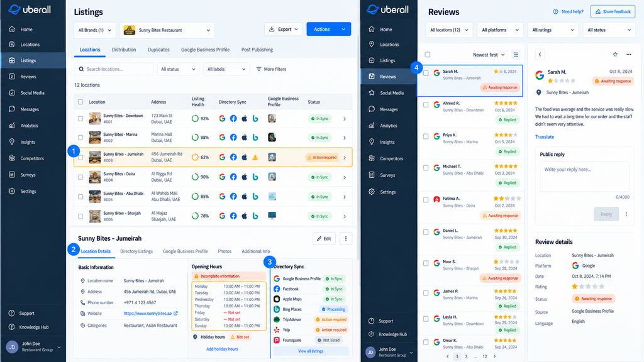Click the View all listings link
This screenshot has height=362, width=644.
tap(311, 351)
